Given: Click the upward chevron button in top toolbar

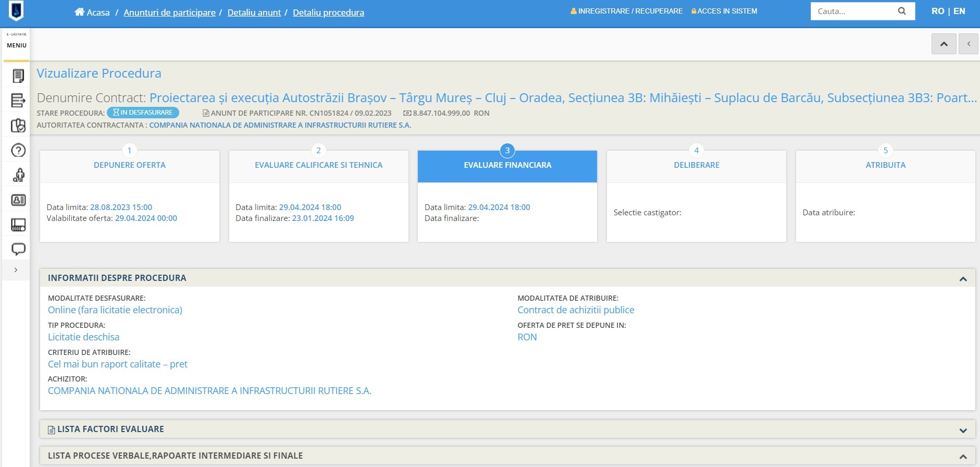Looking at the screenshot, I should point(944,44).
